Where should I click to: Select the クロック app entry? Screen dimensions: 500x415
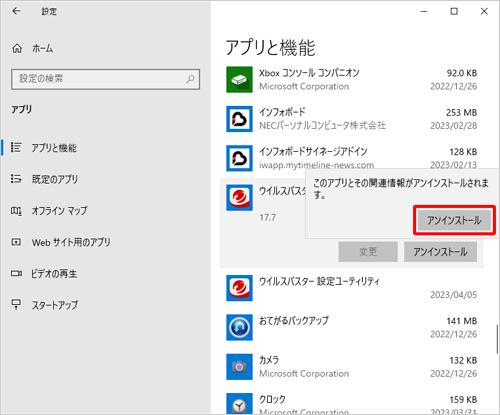pyautogui.click(x=352, y=403)
